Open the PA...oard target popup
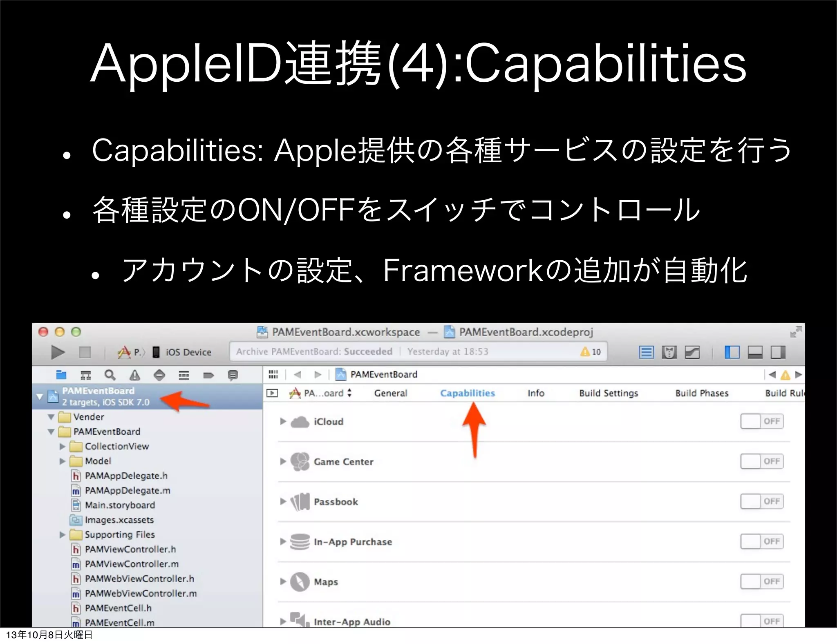837x644 pixels. [x=320, y=393]
